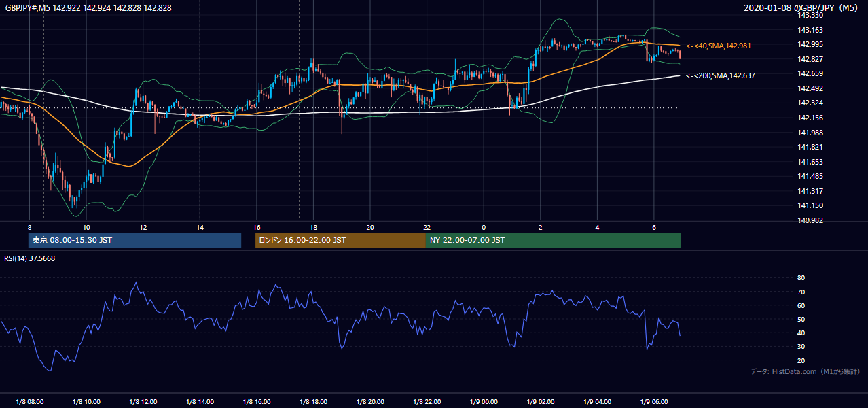
Task: Click the 1/8 18:00 time axis label
Action: (313, 402)
